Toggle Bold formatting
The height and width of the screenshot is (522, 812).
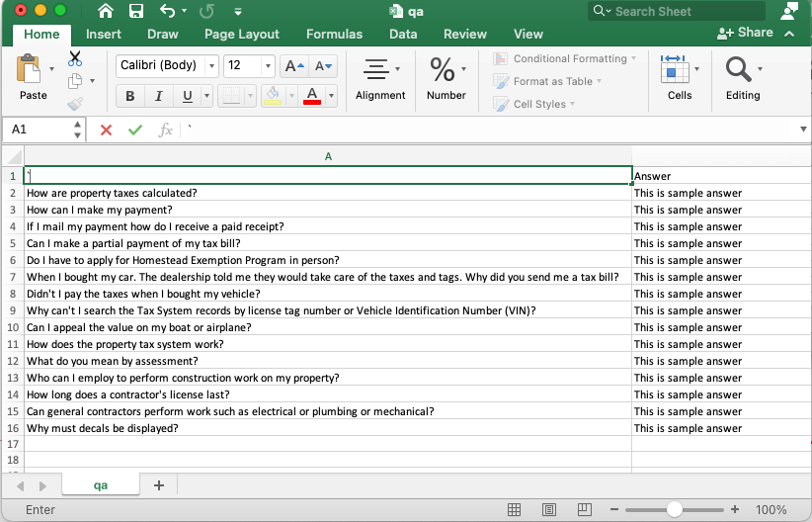coord(129,96)
